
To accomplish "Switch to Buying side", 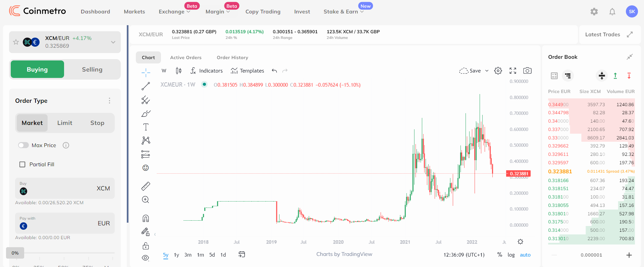I will pos(37,69).
